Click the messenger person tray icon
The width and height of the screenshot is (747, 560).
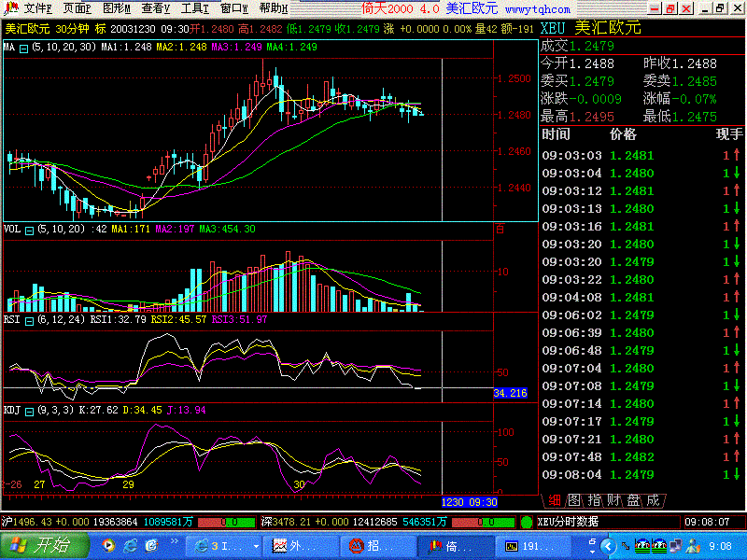(693, 546)
